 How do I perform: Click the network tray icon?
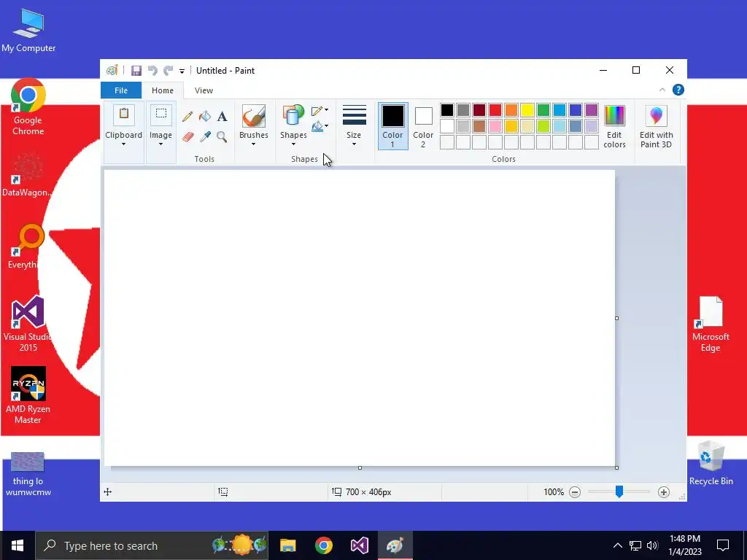click(635, 545)
